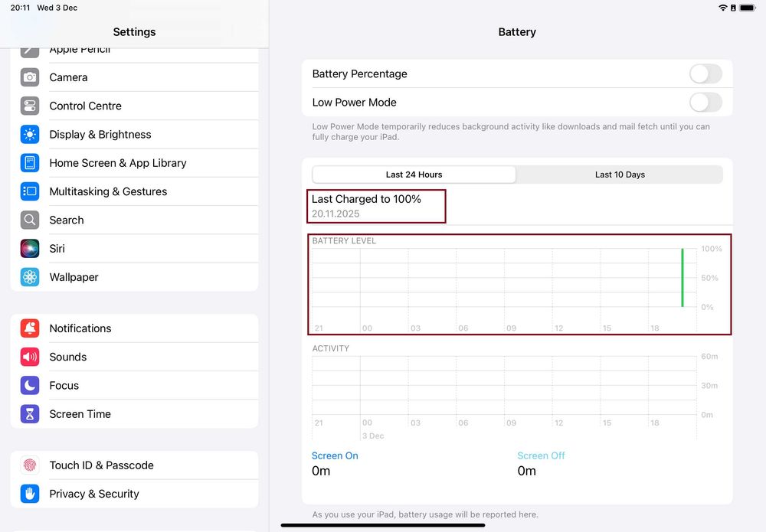Tap the Home Screen & App Library icon

[x=30, y=163]
